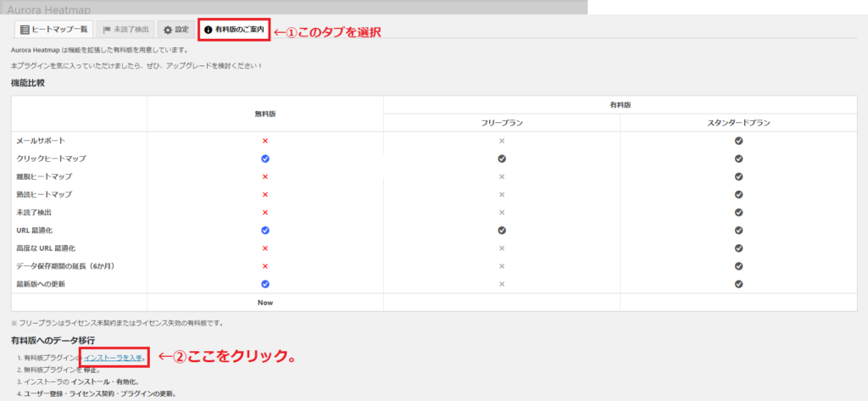Open the ヒートマップ一覧 tab
This screenshot has height=401, width=868.
pyautogui.click(x=53, y=30)
